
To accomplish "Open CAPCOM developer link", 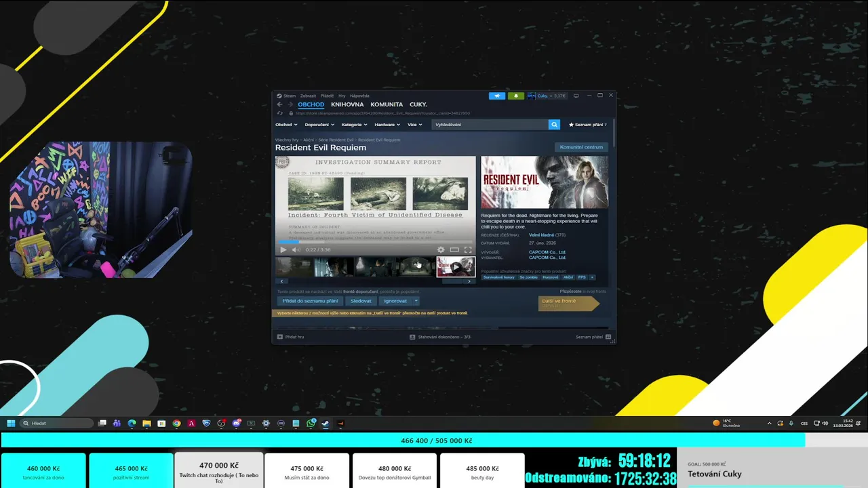I will coord(547,252).
